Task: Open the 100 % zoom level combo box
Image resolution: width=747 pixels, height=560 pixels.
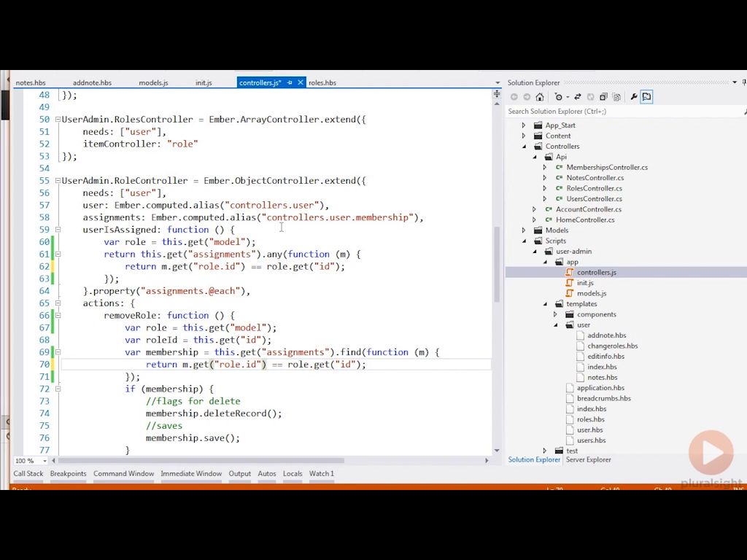Action: [31, 461]
